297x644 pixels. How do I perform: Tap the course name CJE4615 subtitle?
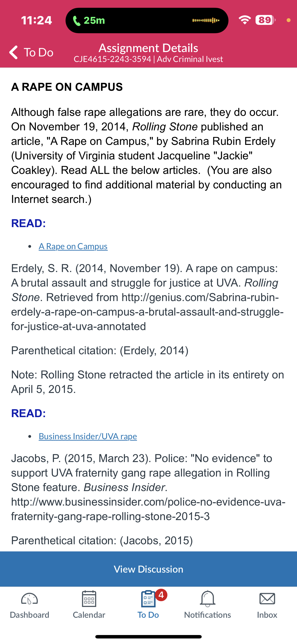[148, 59]
